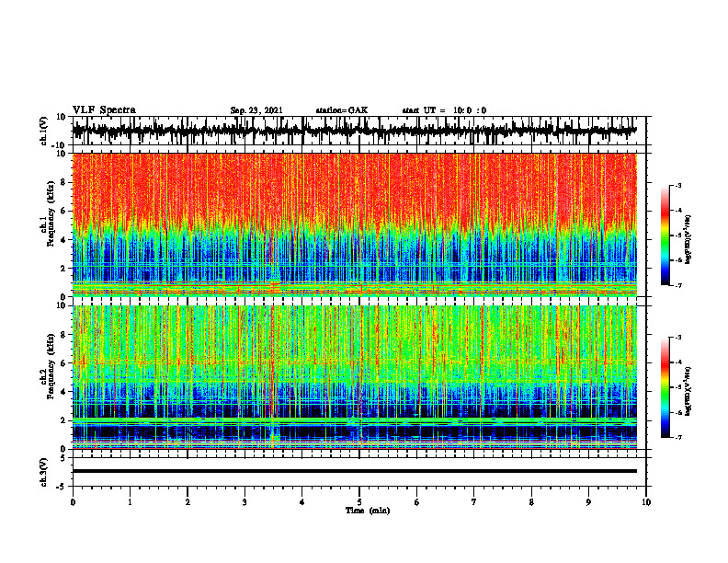Select the 5 minute tick label on time axis

(x=359, y=502)
